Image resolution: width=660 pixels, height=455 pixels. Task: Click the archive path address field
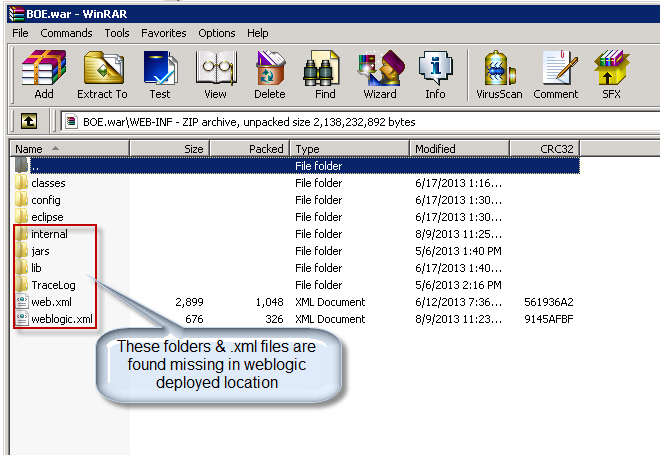(x=360, y=122)
